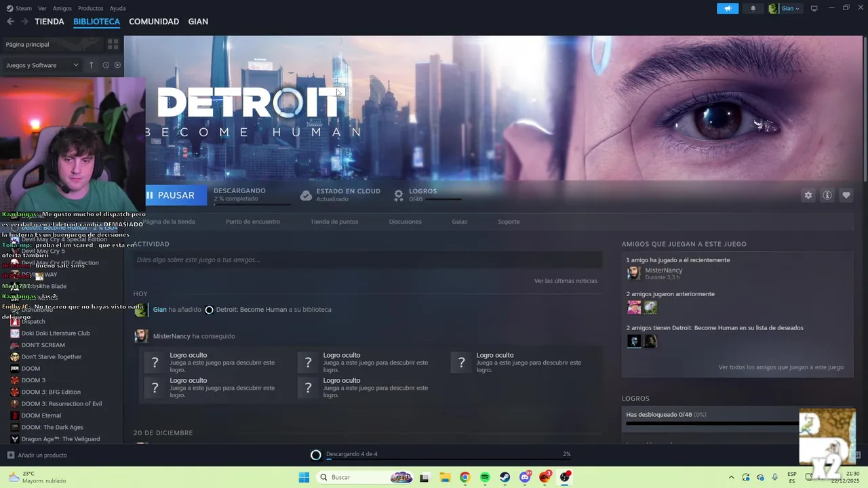
Task: Open MisterNancy's avatar in friends panel
Action: pyautogui.click(x=634, y=273)
